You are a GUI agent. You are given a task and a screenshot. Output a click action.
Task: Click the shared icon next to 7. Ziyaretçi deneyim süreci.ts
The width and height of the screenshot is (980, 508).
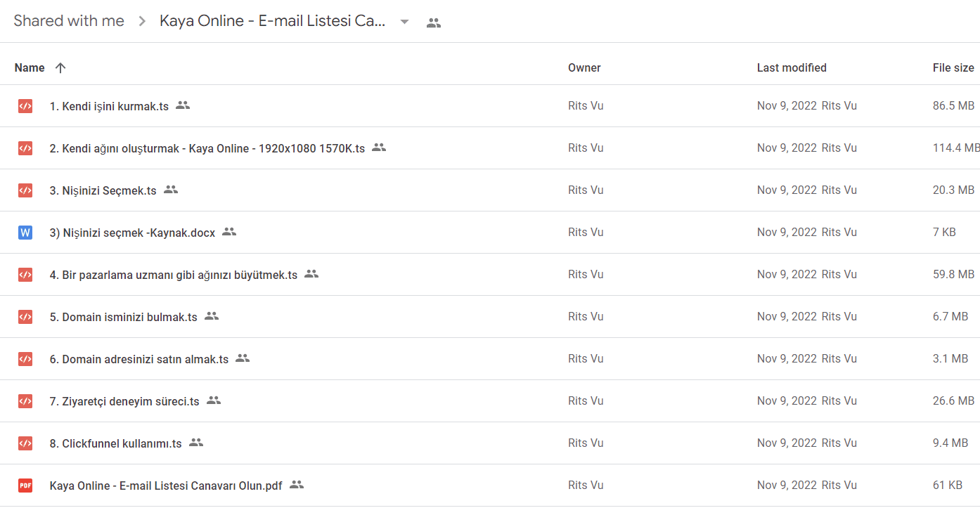coord(214,400)
